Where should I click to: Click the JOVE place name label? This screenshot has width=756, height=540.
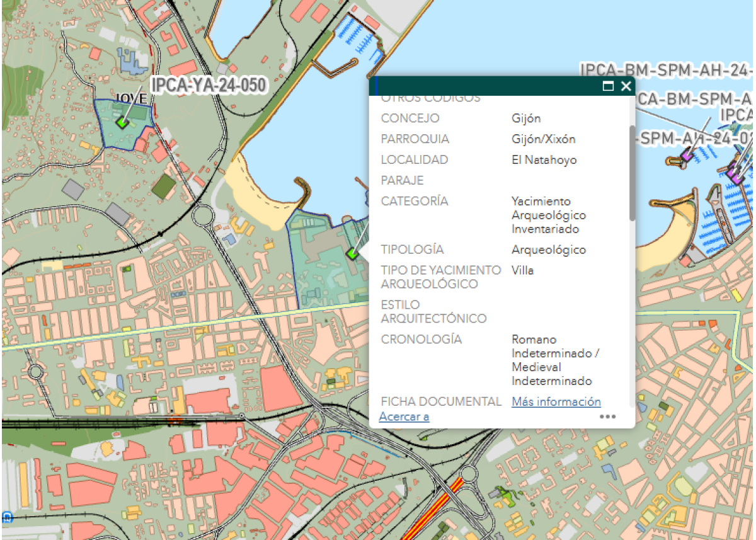[131, 98]
